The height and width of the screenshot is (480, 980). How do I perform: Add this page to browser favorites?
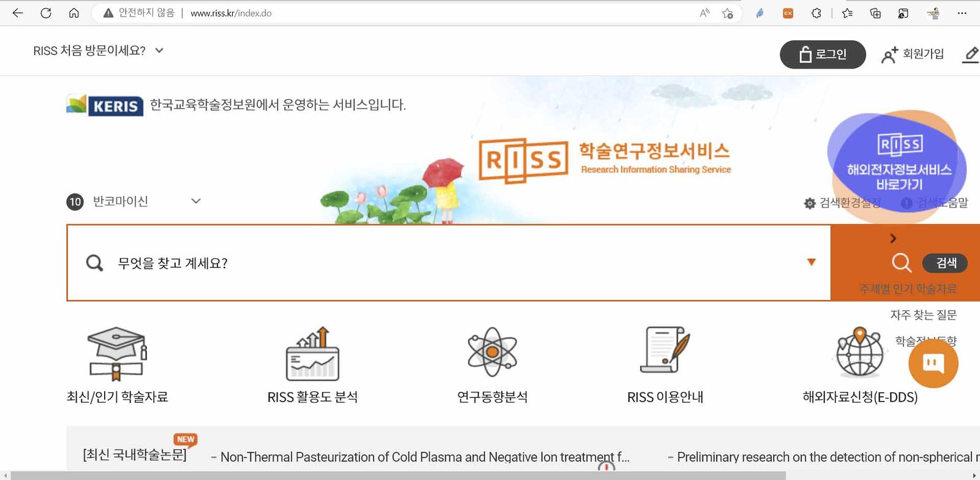pos(728,13)
